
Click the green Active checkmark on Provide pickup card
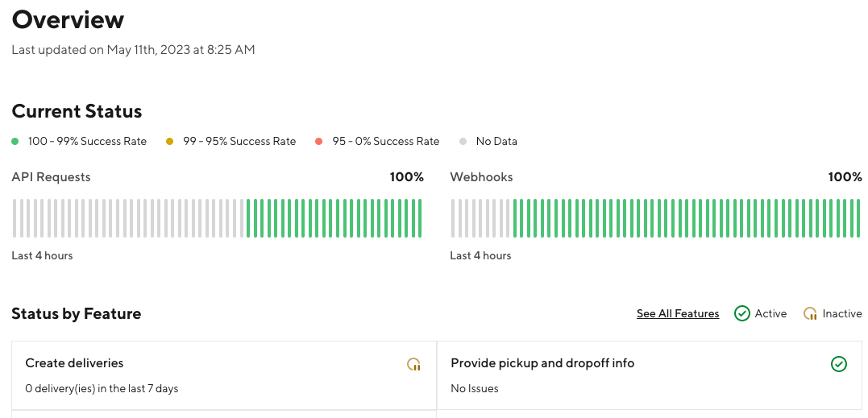pyautogui.click(x=839, y=364)
